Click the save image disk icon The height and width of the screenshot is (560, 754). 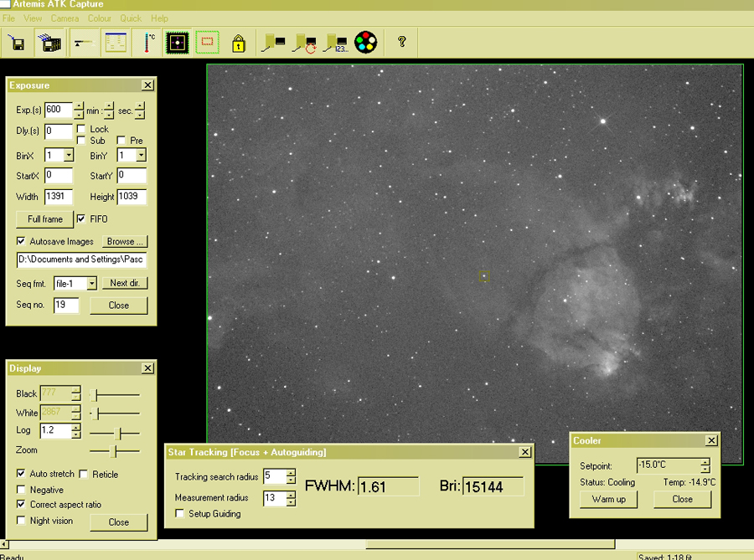coord(17,43)
